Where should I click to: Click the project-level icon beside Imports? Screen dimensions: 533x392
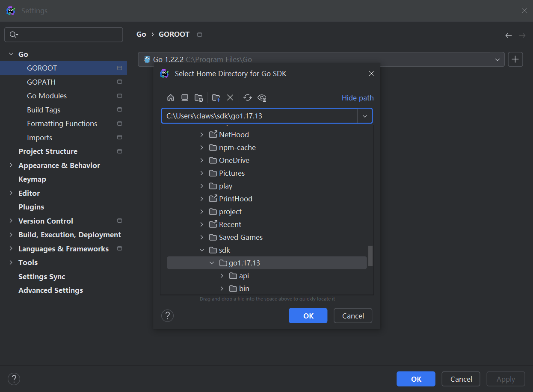119,138
